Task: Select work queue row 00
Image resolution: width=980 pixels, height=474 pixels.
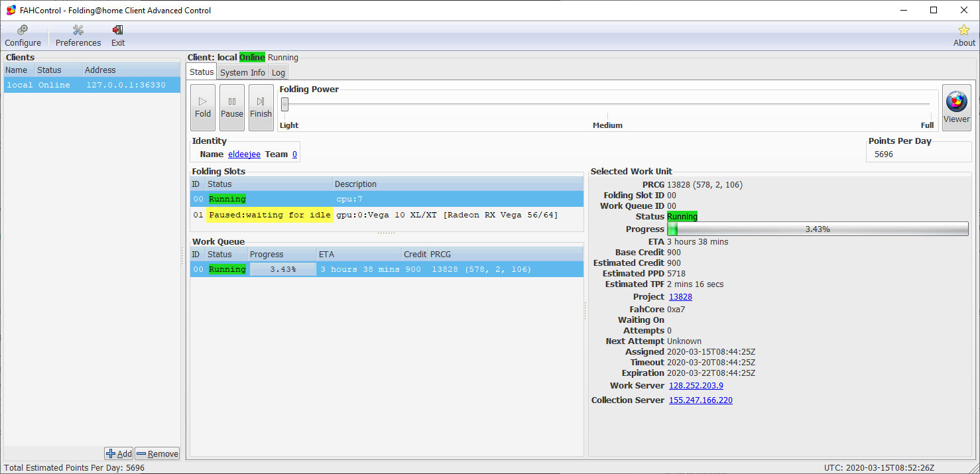Action: (x=387, y=269)
